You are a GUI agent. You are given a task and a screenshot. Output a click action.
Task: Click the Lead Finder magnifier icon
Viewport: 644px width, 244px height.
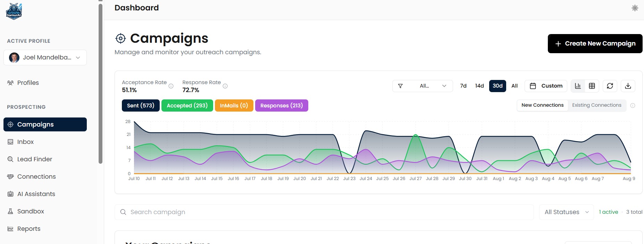click(10, 159)
